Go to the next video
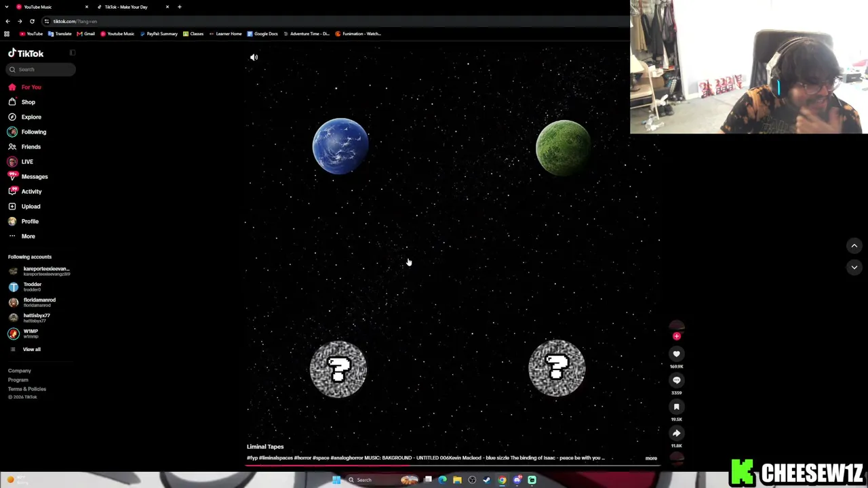This screenshot has height=488, width=868. pos(854,267)
